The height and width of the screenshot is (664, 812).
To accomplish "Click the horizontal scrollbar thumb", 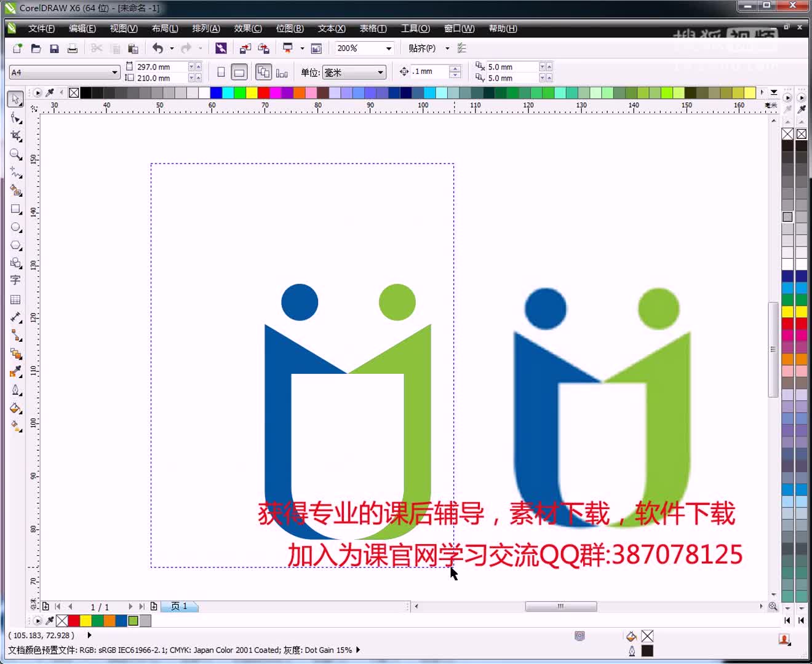I will [560, 606].
